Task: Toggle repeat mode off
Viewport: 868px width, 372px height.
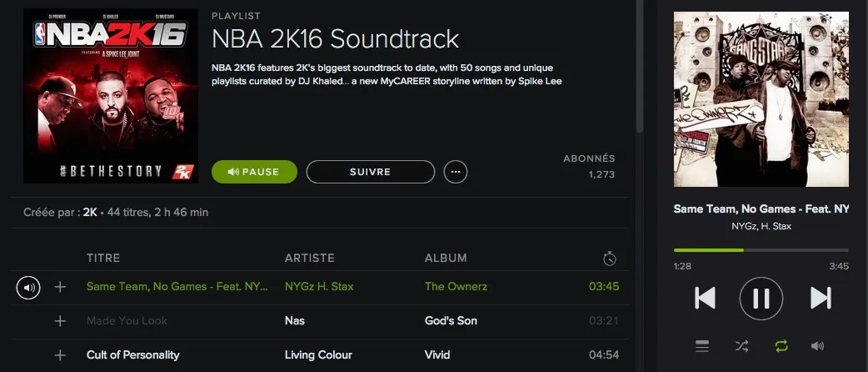Action: coord(781,345)
